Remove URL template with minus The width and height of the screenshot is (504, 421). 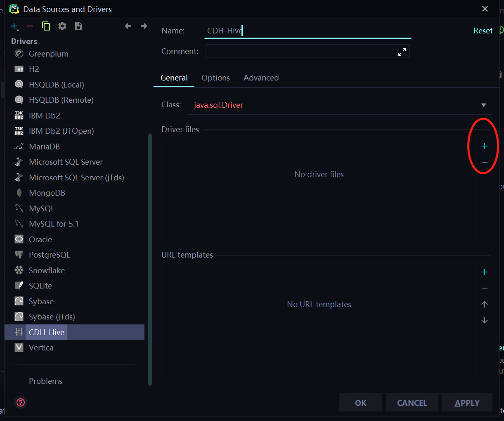485,288
